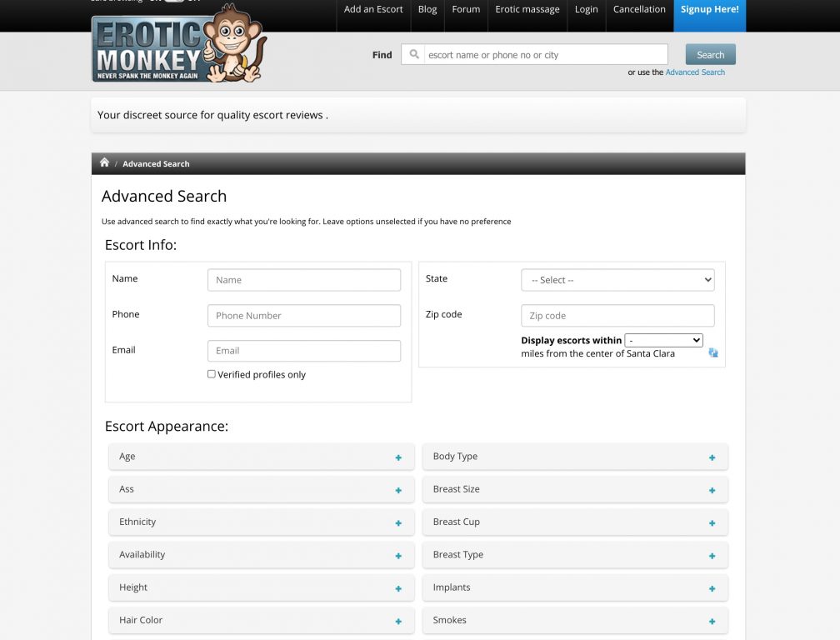This screenshot has height=640, width=840.
Task: Tick the Verified profiles only checkbox
Action: point(212,374)
